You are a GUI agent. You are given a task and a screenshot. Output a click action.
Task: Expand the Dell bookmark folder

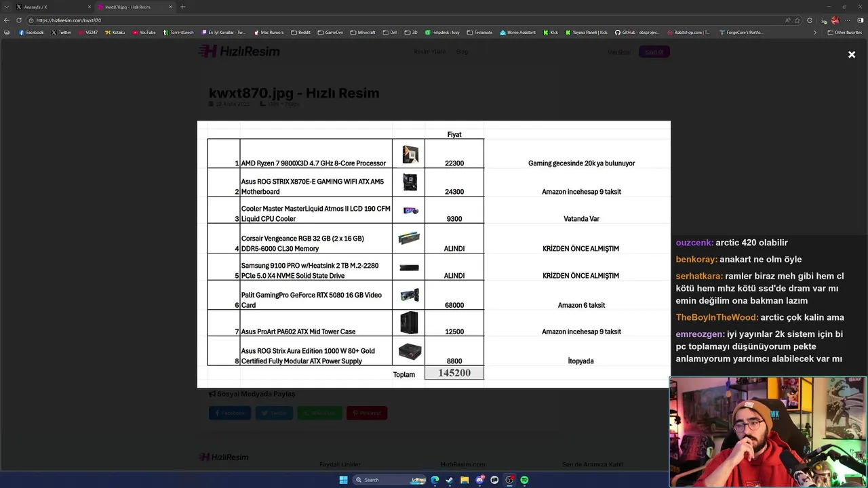pyautogui.click(x=390, y=33)
